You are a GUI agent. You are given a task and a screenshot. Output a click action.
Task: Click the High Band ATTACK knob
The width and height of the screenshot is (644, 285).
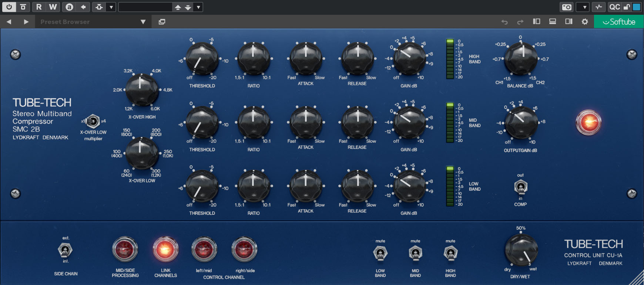point(306,58)
